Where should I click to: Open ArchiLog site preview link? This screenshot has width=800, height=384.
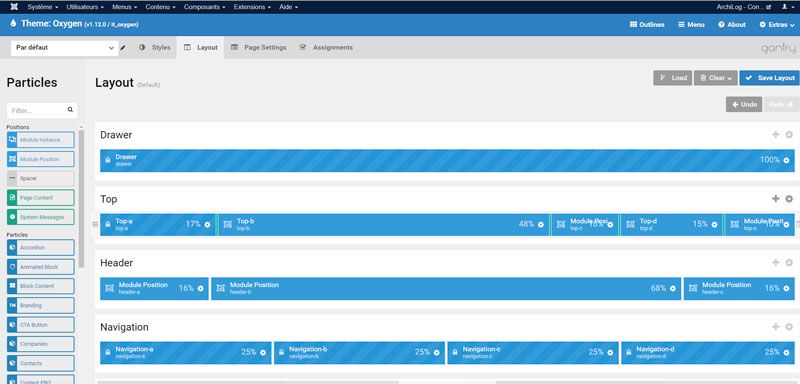tap(745, 7)
